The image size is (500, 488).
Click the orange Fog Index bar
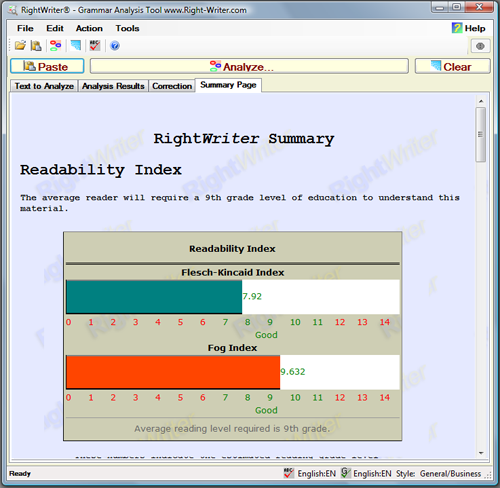pyautogui.click(x=173, y=372)
